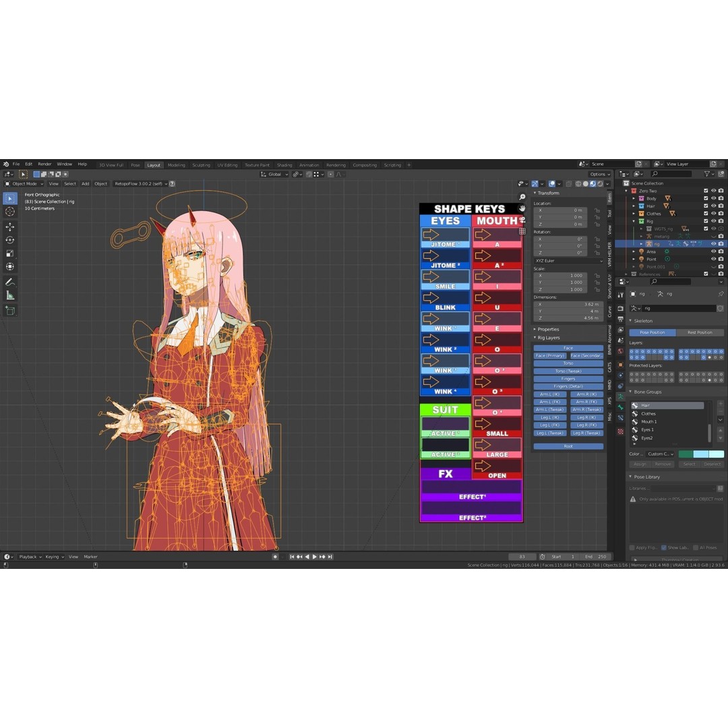Enable the Apply Flip checkbox
Image resolution: width=728 pixels, height=728 pixels.
632,547
